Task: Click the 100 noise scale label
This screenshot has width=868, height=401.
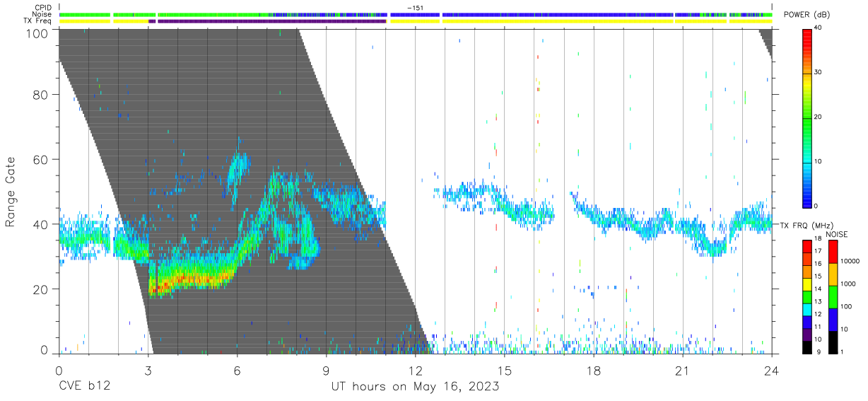Action: click(x=846, y=307)
